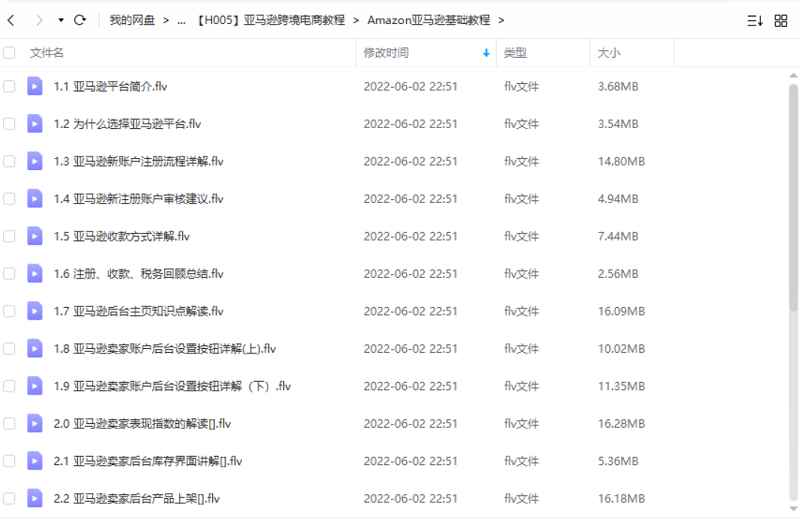Click the 修改时间 sort arrow
The image size is (800, 525).
[x=486, y=52]
